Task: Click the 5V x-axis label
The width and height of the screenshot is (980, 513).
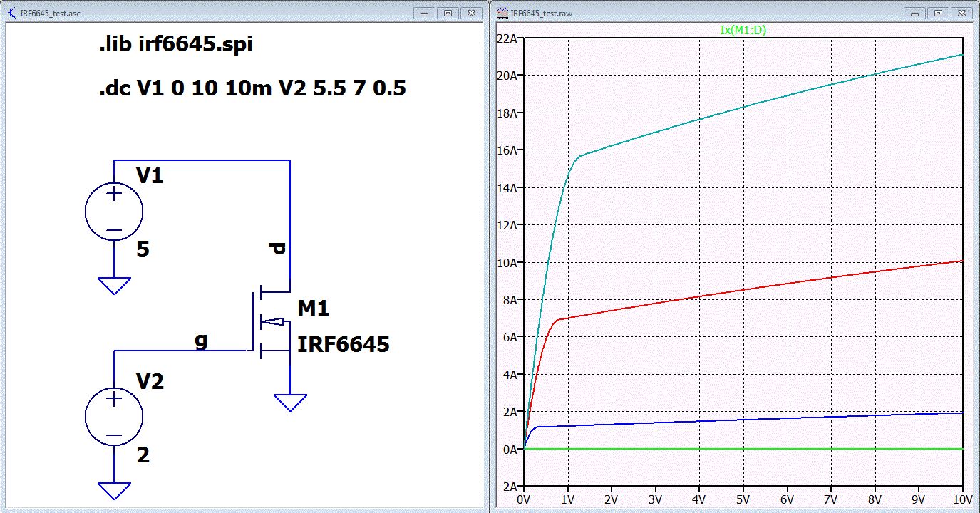Action: point(743,499)
